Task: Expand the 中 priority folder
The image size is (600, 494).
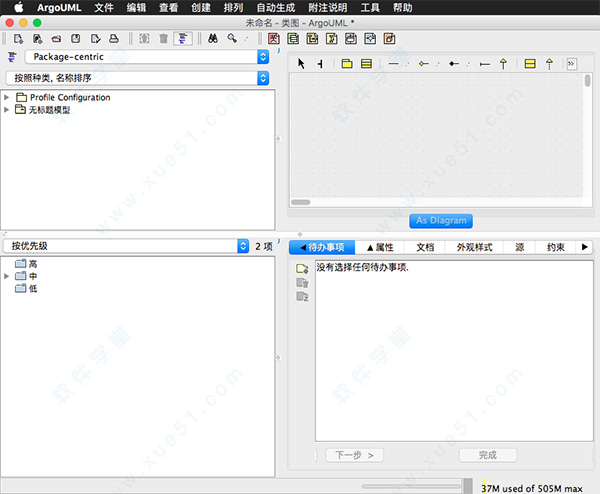Action: [x=7, y=276]
